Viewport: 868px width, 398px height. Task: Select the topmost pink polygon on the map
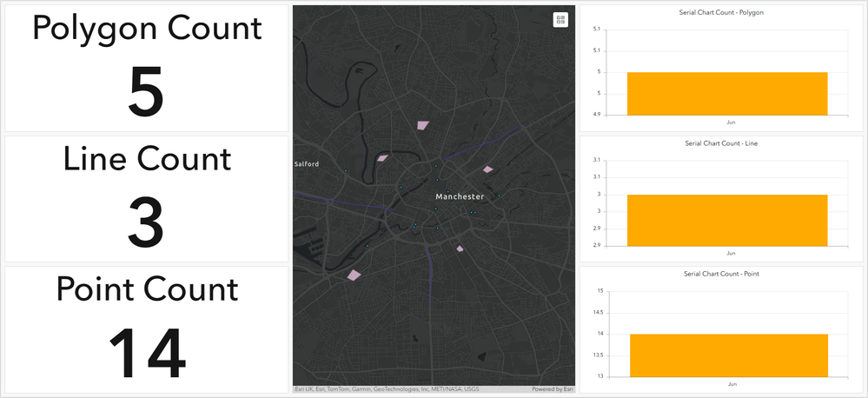pos(423,125)
